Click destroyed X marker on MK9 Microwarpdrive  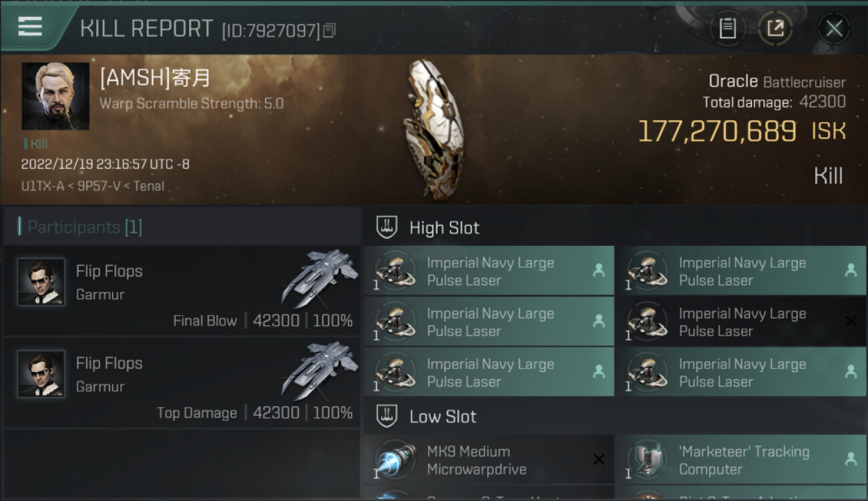(x=598, y=460)
